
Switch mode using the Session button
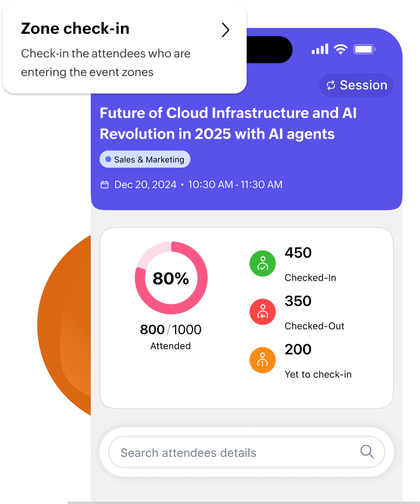click(357, 86)
